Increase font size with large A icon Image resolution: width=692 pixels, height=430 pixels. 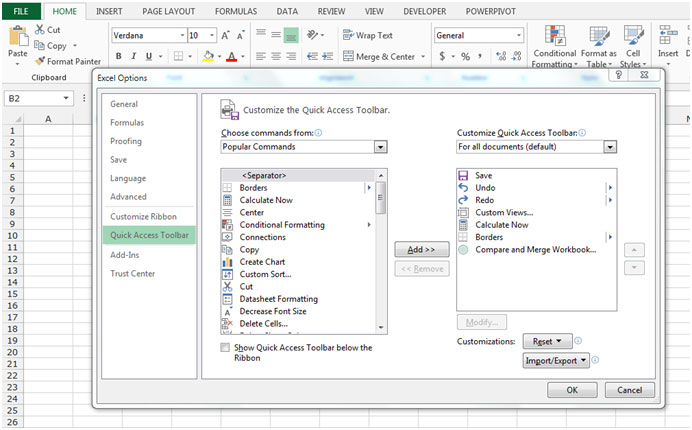pos(225,35)
